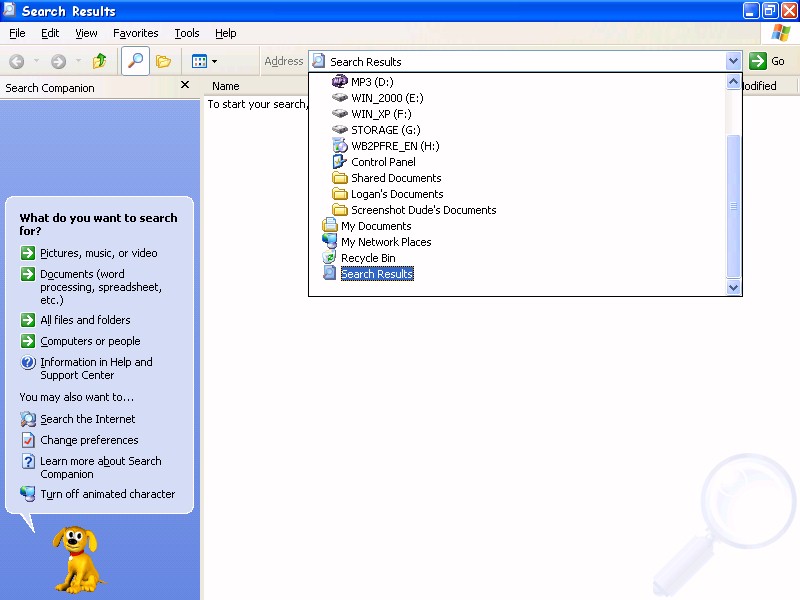800x600 pixels.
Task: Go up one folder level
Action: [x=99, y=61]
